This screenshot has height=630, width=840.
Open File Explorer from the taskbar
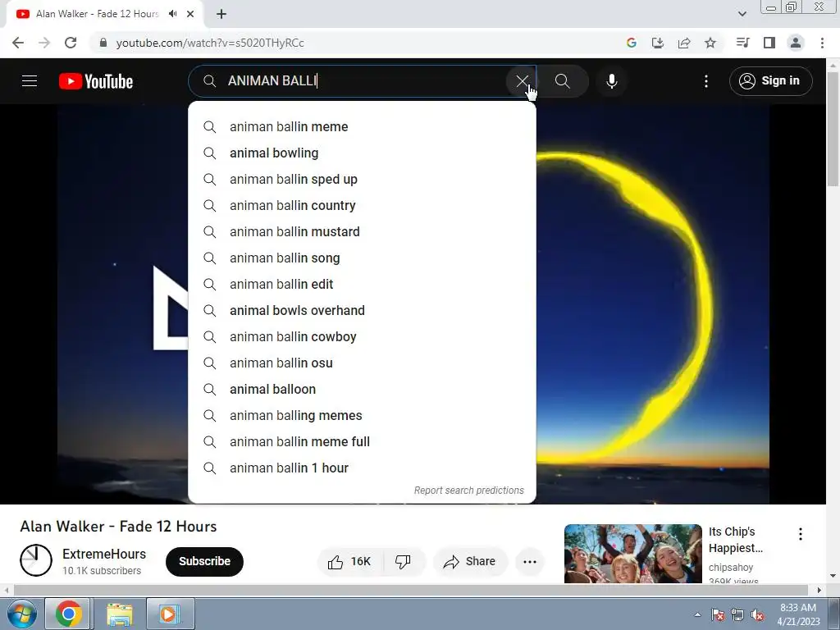[x=120, y=614]
